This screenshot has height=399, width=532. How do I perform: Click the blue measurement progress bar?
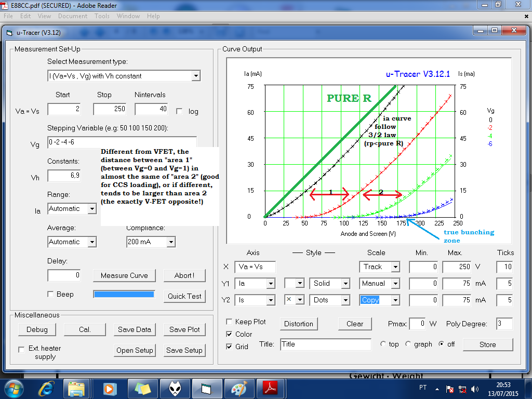[x=124, y=295]
